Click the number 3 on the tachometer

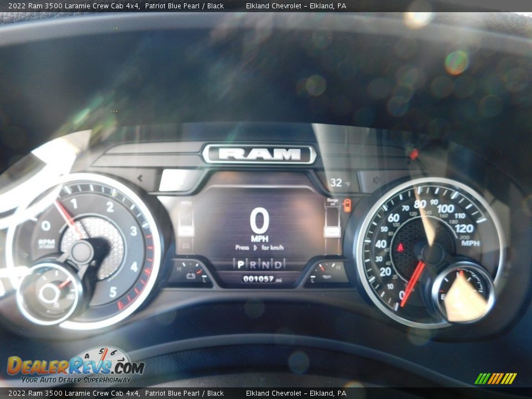(134, 231)
